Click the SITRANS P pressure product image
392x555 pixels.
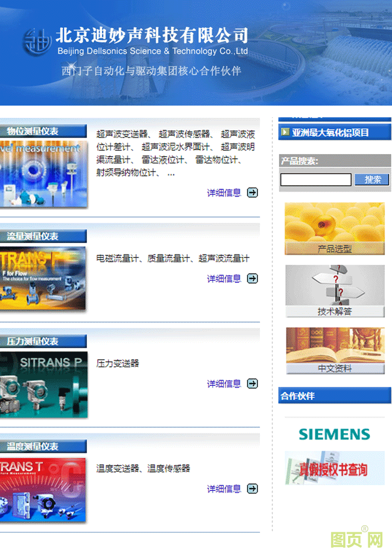pyautogui.click(x=43, y=385)
